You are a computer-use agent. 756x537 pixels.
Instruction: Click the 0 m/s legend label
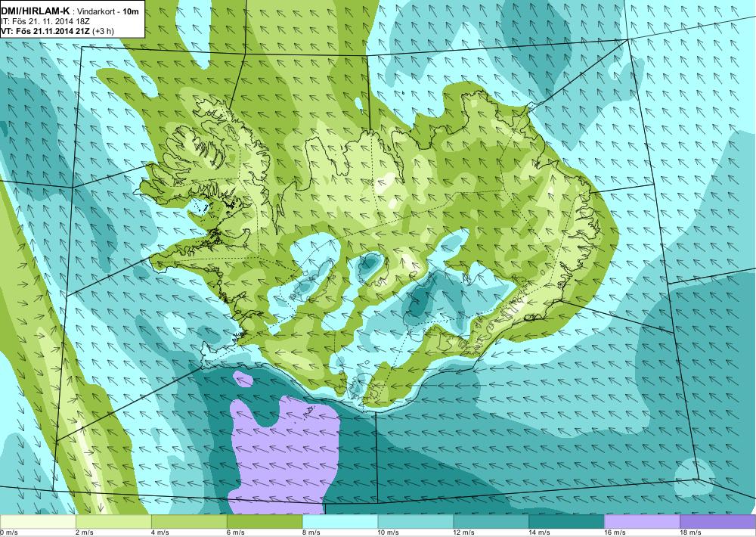[8, 532]
